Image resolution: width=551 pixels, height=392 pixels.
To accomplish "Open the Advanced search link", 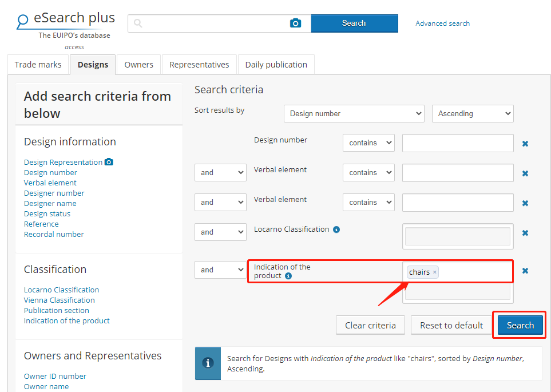I will pyautogui.click(x=442, y=23).
